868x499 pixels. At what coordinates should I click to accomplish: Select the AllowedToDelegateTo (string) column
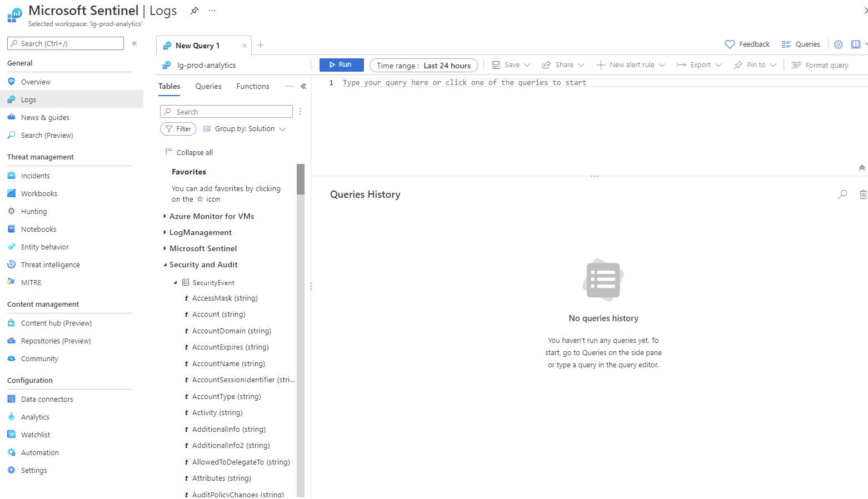(x=241, y=462)
